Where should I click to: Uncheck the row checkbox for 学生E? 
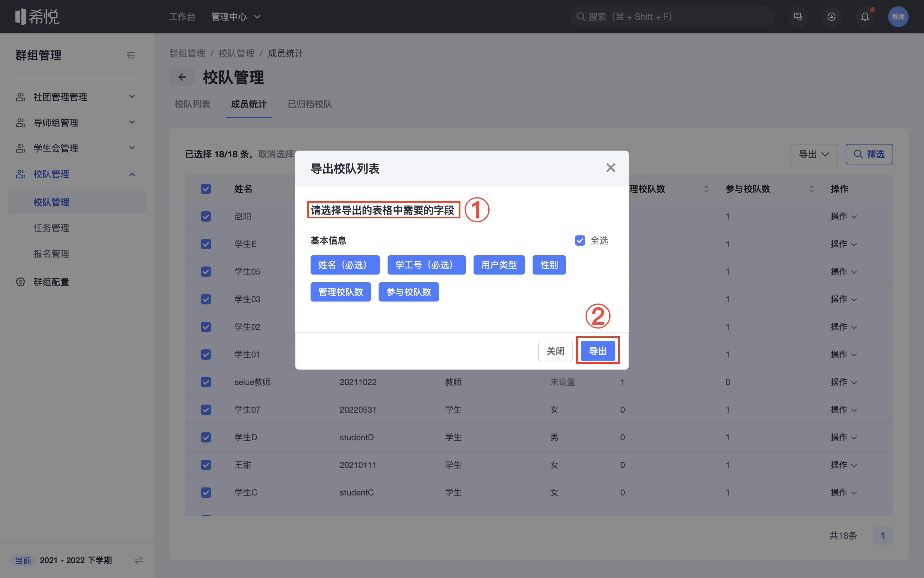(206, 244)
